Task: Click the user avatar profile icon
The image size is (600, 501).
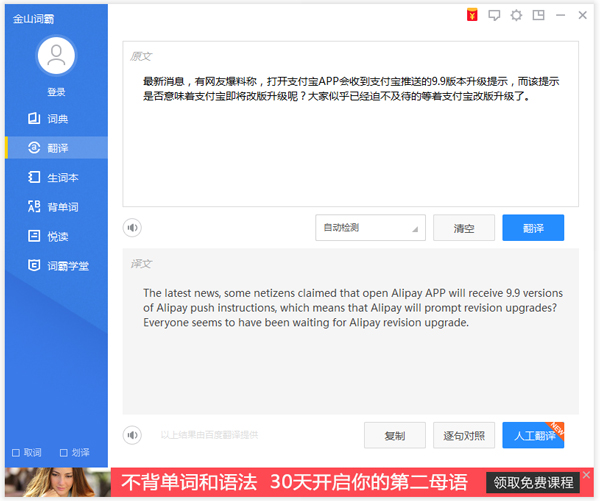Action: (56, 57)
